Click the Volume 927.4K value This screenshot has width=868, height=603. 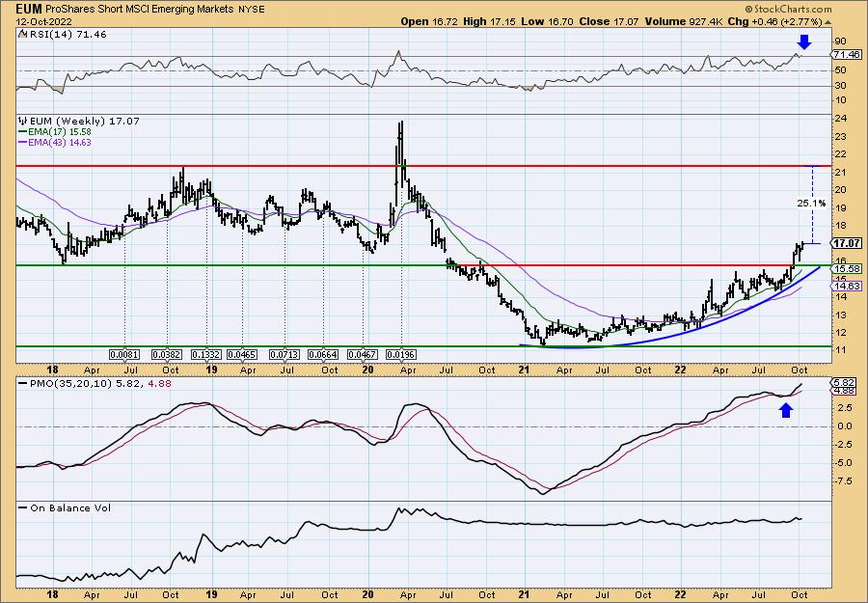[x=684, y=21]
